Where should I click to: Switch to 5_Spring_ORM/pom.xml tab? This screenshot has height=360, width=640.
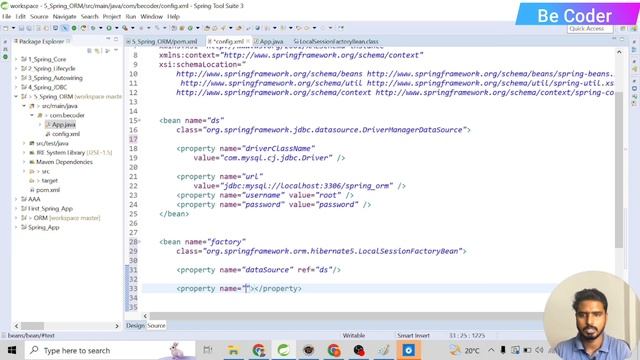pos(162,42)
